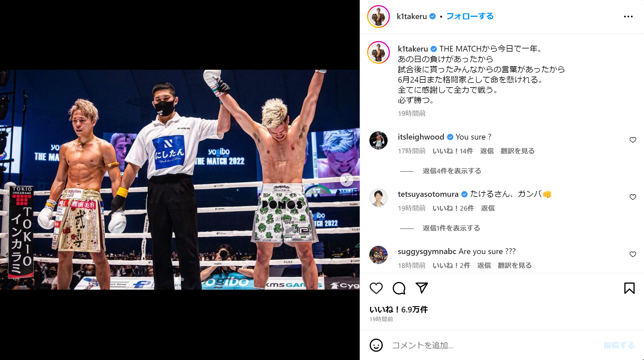
Task: Show translation for the itsleighwood comment
Action: pos(517,151)
